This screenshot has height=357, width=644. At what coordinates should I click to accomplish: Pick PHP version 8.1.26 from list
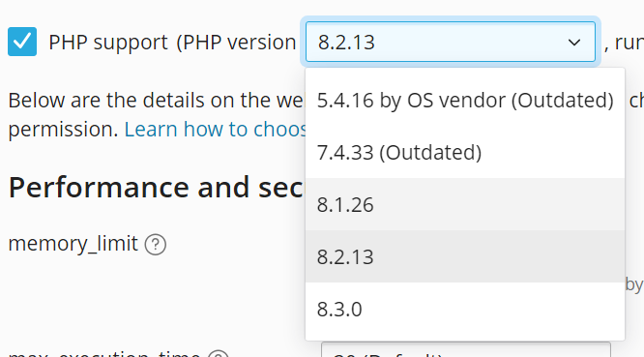[465, 204]
